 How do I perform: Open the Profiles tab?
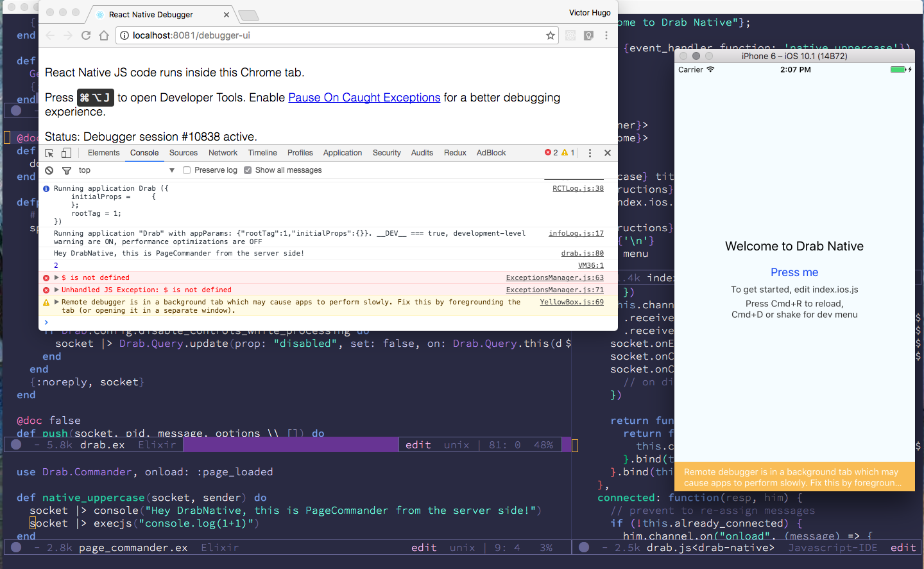point(300,153)
